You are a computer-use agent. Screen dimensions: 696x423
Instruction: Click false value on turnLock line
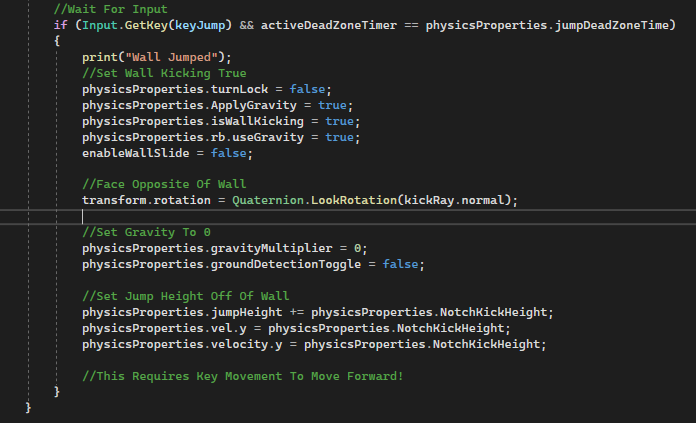pos(307,89)
